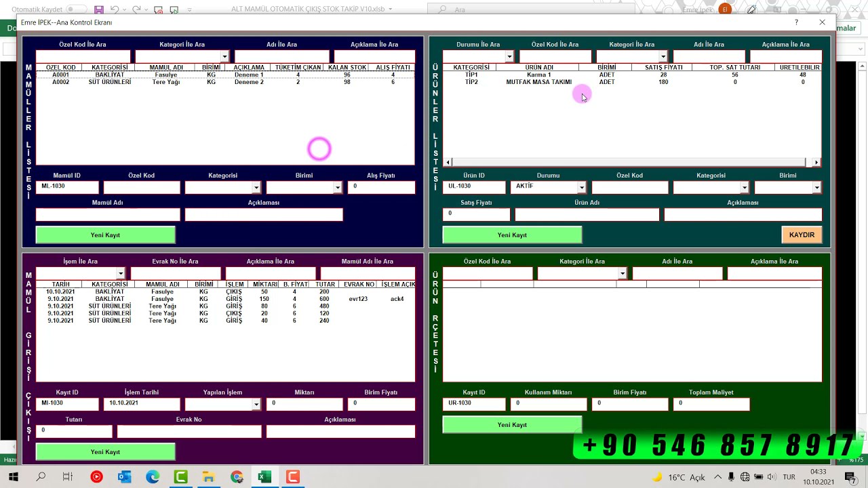Image resolution: width=868 pixels, height=488 pixels.
Task: Open İşem İle Ara dropdown
Action: [x=121, y=274]
